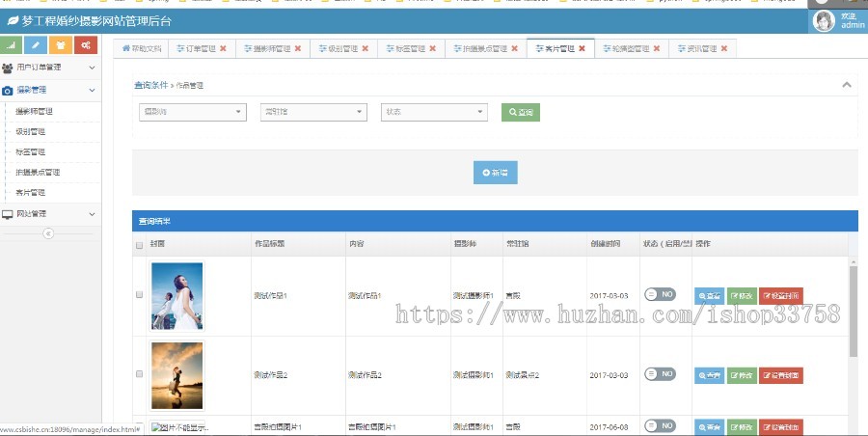The width and height of the screenshot is (868, 436).
Task: Close the 拍摄景点管理 tab via its red X
Action: point(514,49)
